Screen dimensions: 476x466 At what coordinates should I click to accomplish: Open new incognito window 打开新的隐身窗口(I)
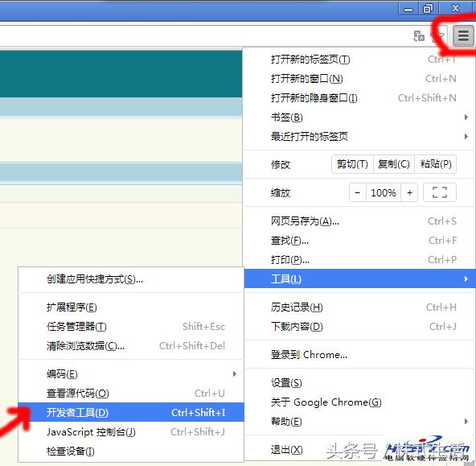click(359, 98)
